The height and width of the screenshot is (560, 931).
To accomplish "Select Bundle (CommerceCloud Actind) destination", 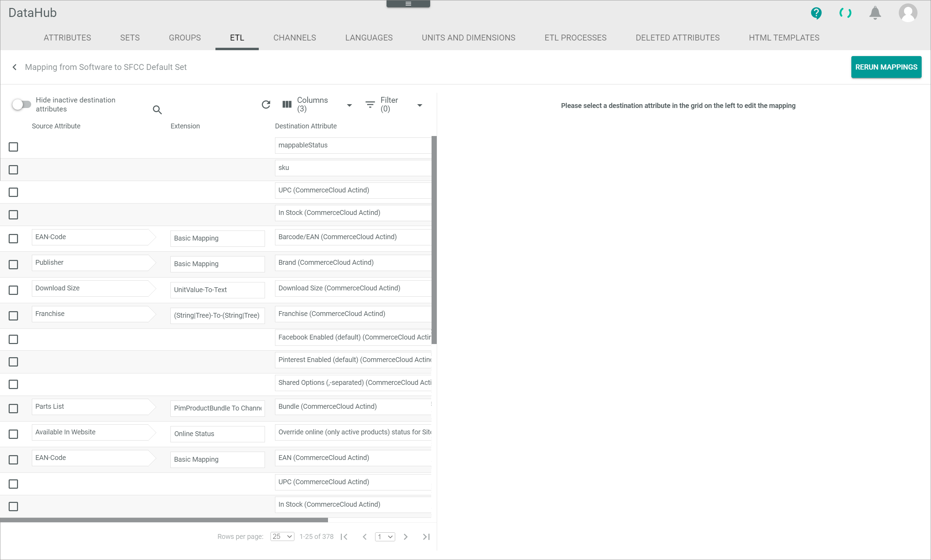I will point(353,407).
